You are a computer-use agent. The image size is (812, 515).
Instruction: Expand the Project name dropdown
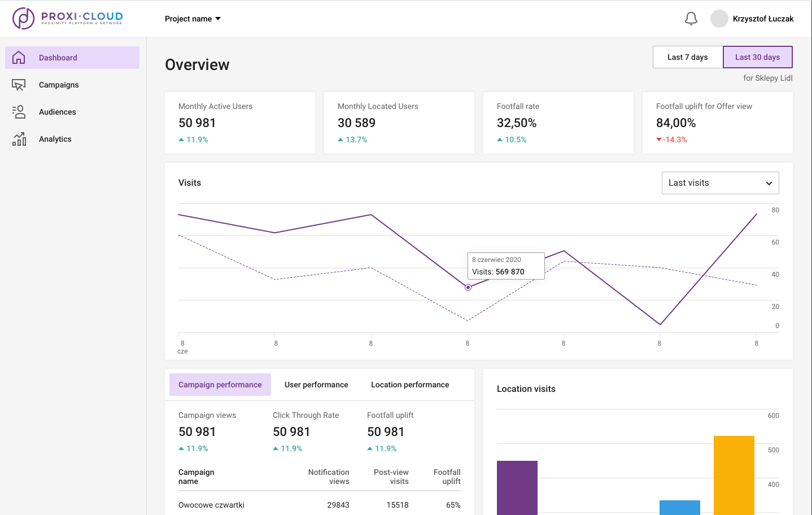pyautogui.click(x=193, y=19)
